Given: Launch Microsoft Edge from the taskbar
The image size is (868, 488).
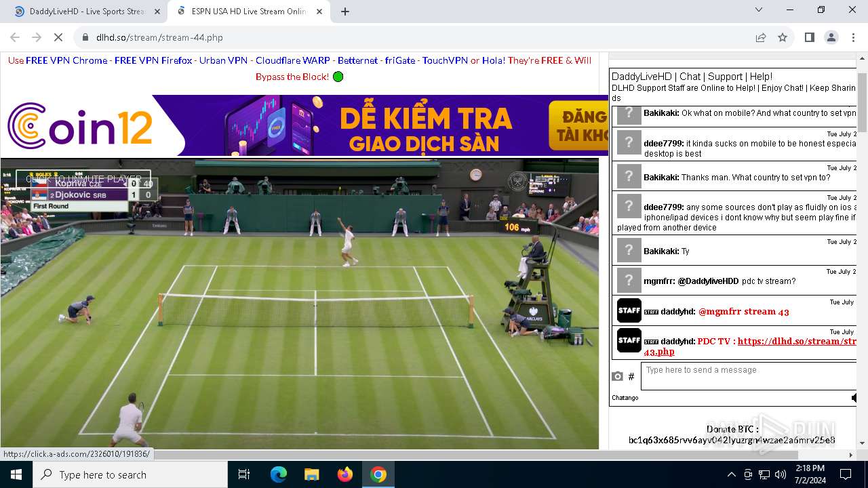Looking at the screenshot, I should (279, 474).
